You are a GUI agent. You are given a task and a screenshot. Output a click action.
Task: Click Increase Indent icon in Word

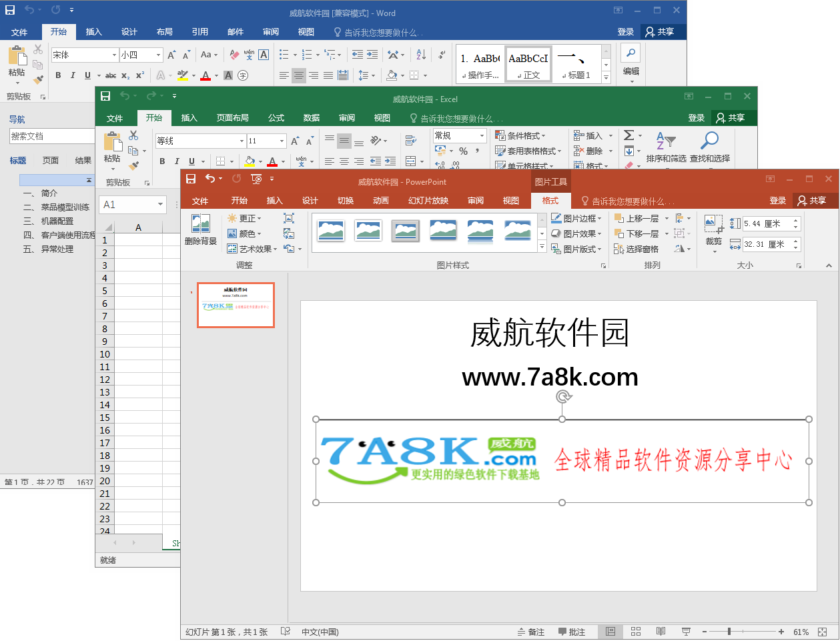(x=372, y=55)
